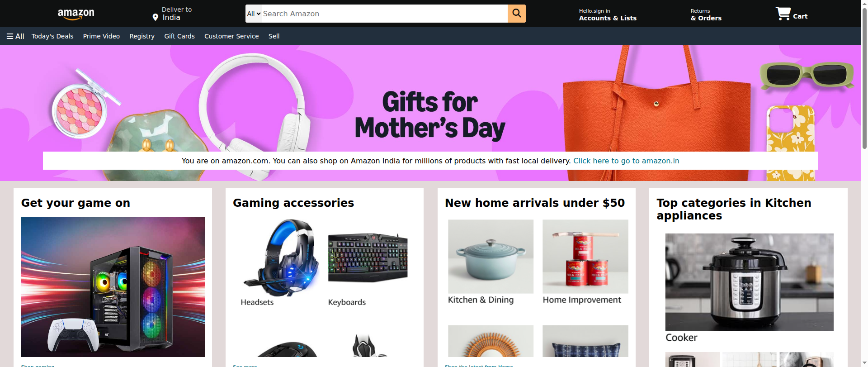Open the All search category dropdown
This screenshot has height=367, width=868.
click(x=254, y=14)
